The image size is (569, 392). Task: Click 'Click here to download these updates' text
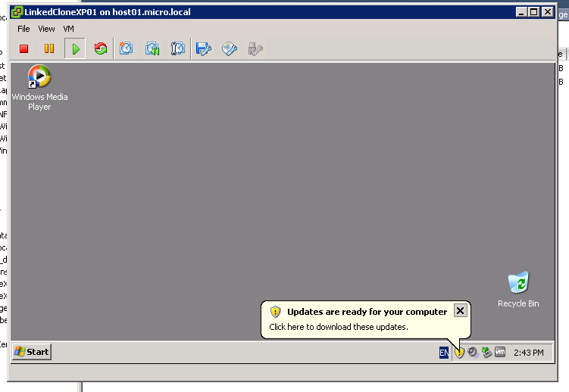point(339,327)
